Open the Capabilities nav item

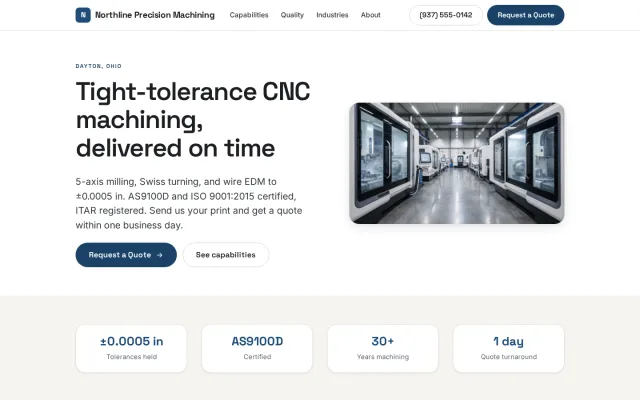(249, 15)
